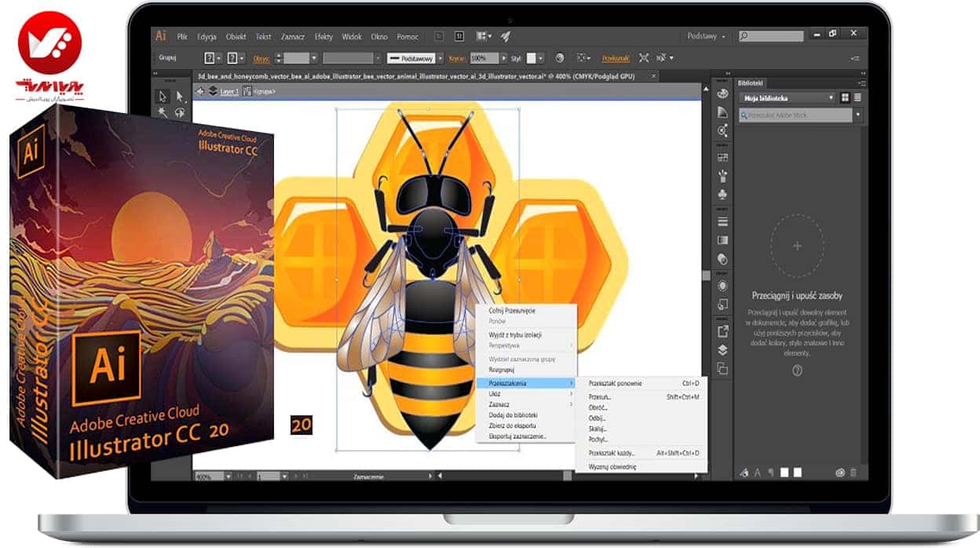Click the trash icon in Biblioteki panel

click(854, 473)
